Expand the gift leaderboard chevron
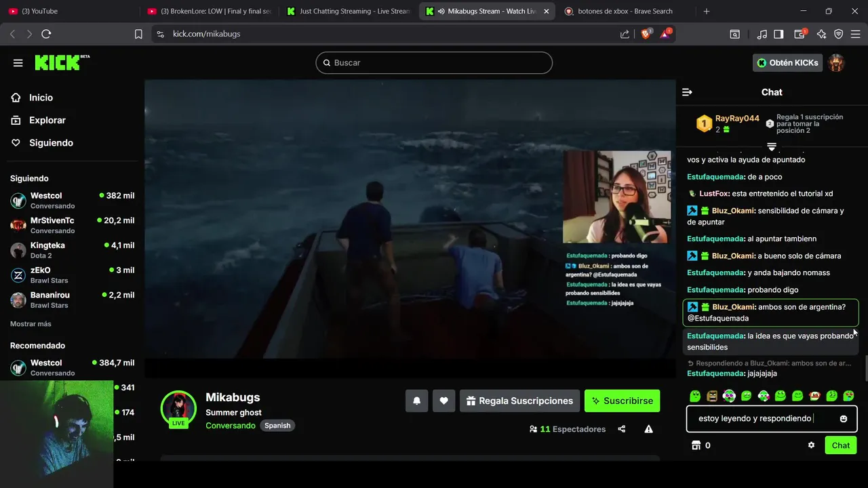Screen dimensions: 868x488 772,146
